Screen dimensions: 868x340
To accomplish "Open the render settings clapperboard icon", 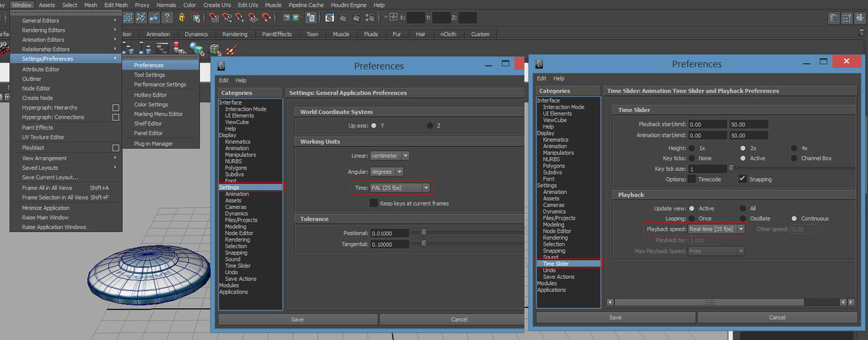I will click(370, 18).
